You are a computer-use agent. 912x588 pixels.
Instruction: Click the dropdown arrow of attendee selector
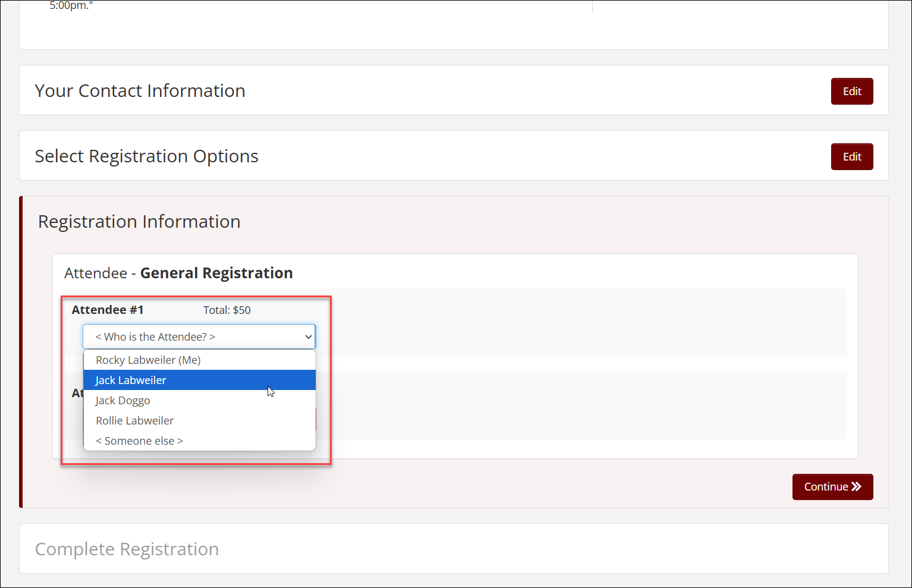tap(308, 337)
